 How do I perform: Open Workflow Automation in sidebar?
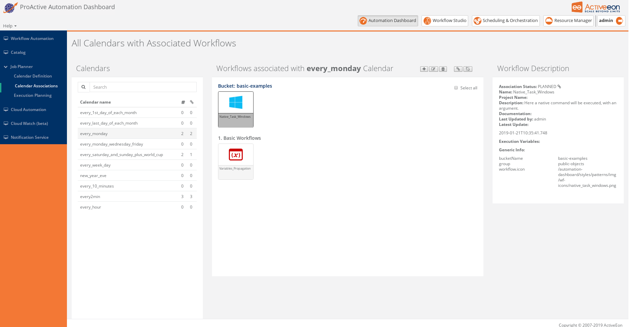pos(32,39)
